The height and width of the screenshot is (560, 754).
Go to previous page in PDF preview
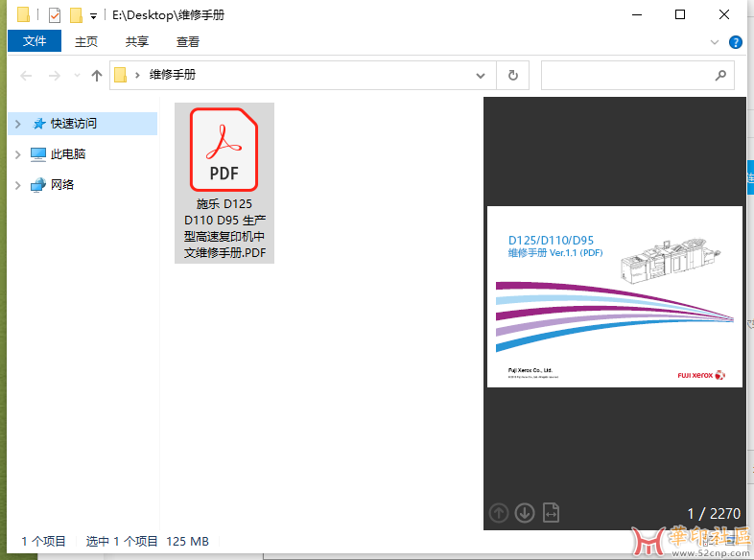click(x=499, y=513)
